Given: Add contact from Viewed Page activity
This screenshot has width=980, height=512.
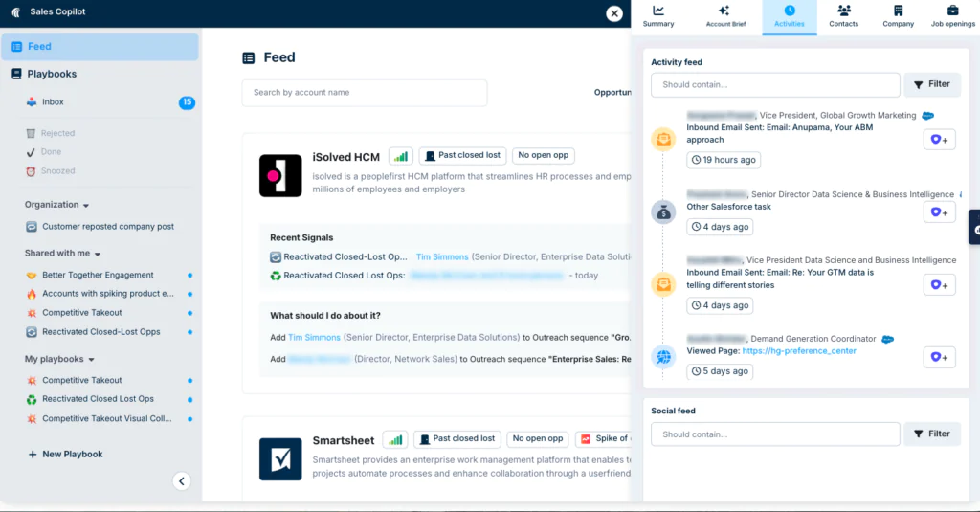Looking at the screenshot, I should 940,358.
